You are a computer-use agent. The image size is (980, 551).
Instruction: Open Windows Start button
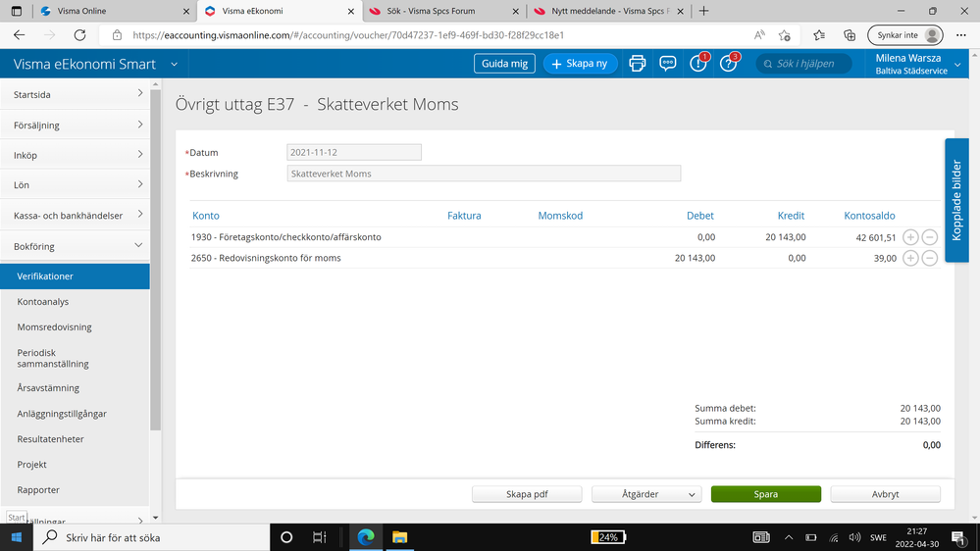17,537
